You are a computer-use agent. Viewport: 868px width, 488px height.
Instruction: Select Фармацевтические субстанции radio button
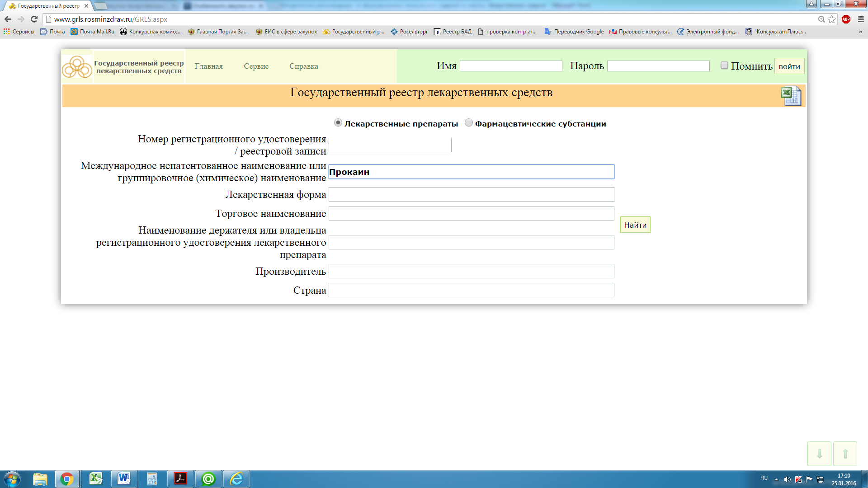coord(469,123)
